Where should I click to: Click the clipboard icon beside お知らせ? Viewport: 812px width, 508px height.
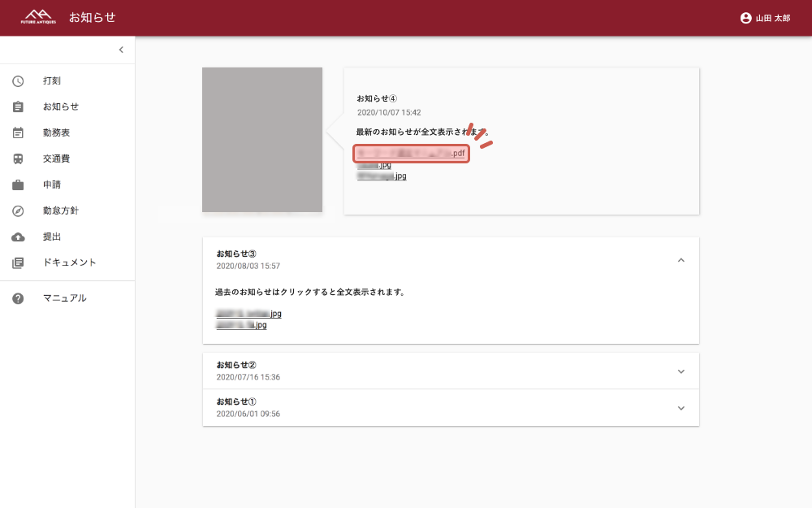click(18, 106)
